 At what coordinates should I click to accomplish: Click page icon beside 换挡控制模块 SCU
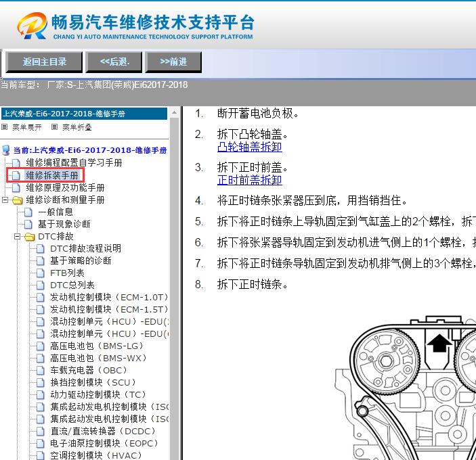(40, 383)
